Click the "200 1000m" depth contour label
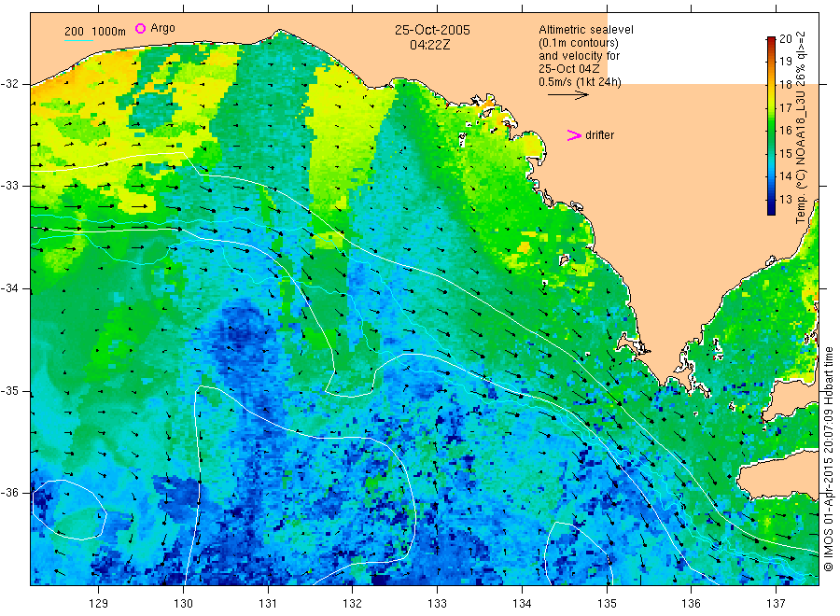 click(x=95, y=32)
